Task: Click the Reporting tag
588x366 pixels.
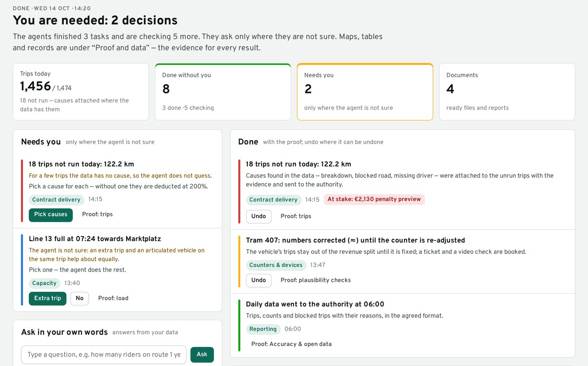Action: pyautogui.click(x=263, y=329)
